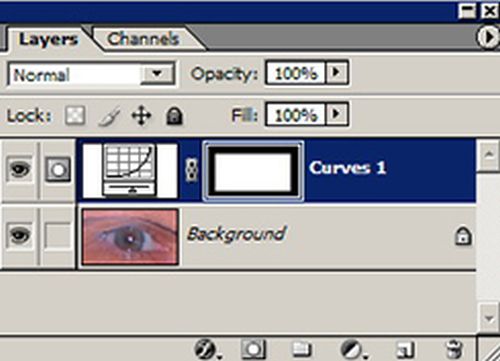This screenshot has width=500, height=361.
Task: Click the create new layer icon
Action: tap(404, 350)
